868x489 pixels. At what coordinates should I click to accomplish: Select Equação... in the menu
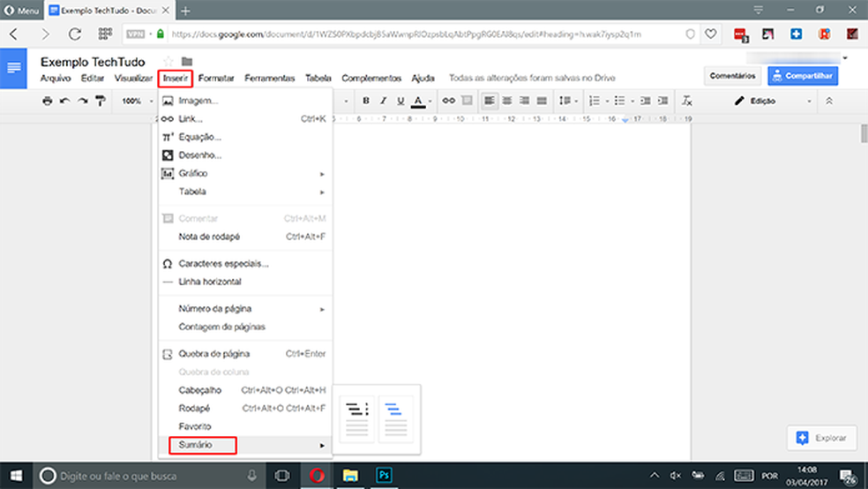point(245,137)
